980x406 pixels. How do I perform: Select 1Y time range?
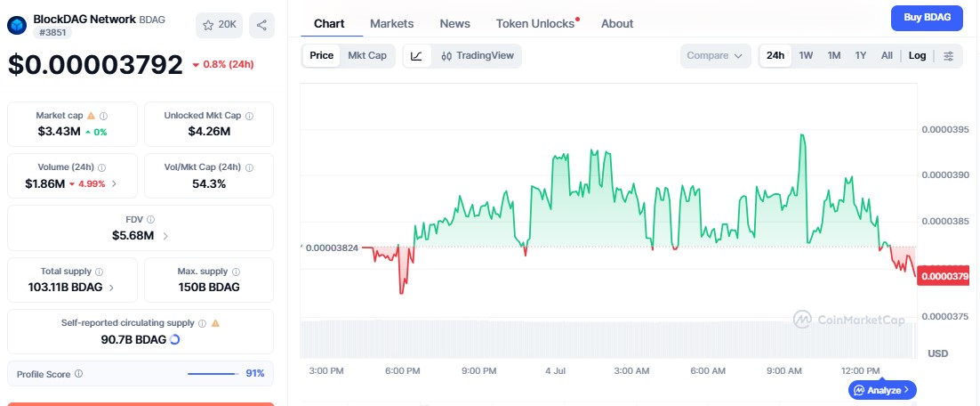[x=861, y=56]
